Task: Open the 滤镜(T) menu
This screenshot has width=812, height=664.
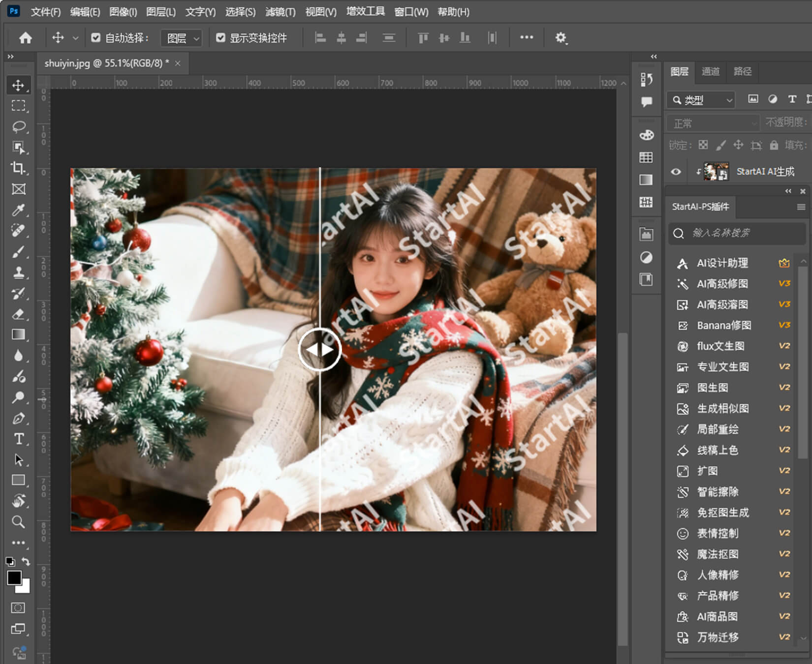Action: pyautogui.click(x=280, y=12)
